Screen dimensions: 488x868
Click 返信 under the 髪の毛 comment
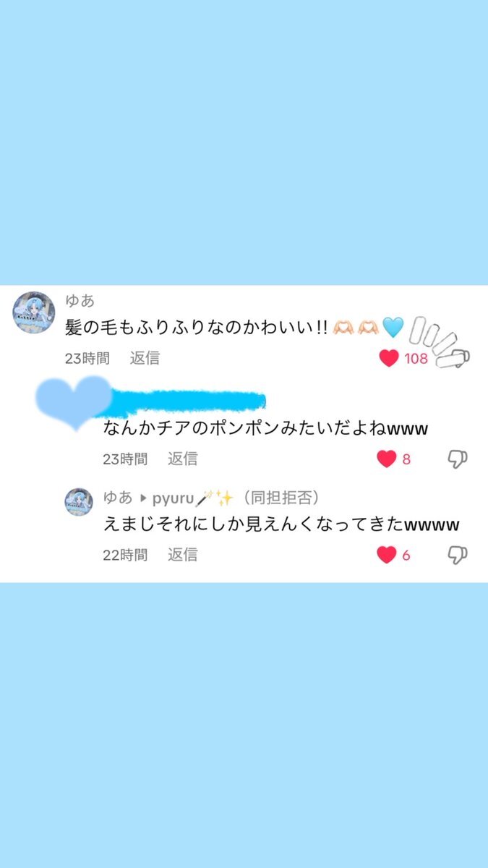pos(145,357)
